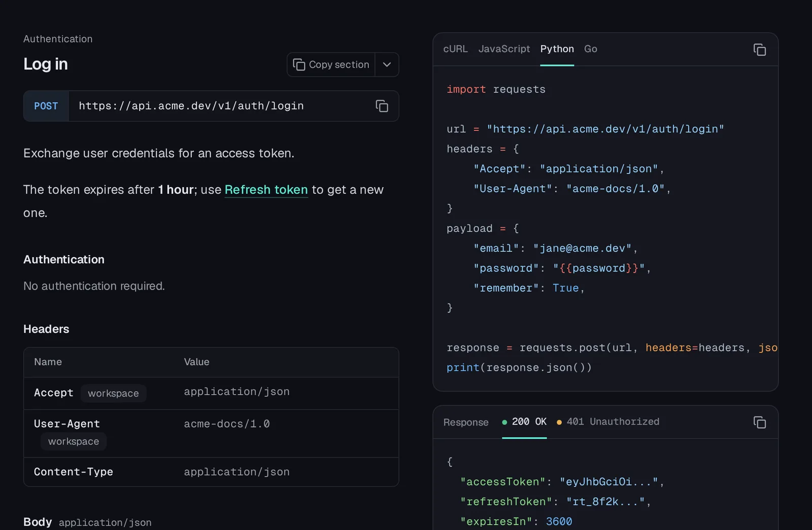Click the POST method badge
Screen dimensions: 812x530
tap(46, 106)
